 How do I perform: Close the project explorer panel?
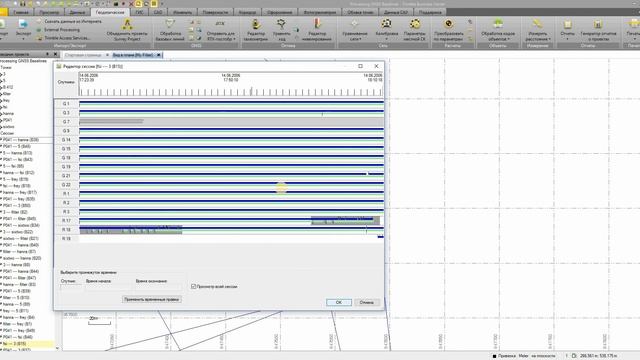coord(56,54)
